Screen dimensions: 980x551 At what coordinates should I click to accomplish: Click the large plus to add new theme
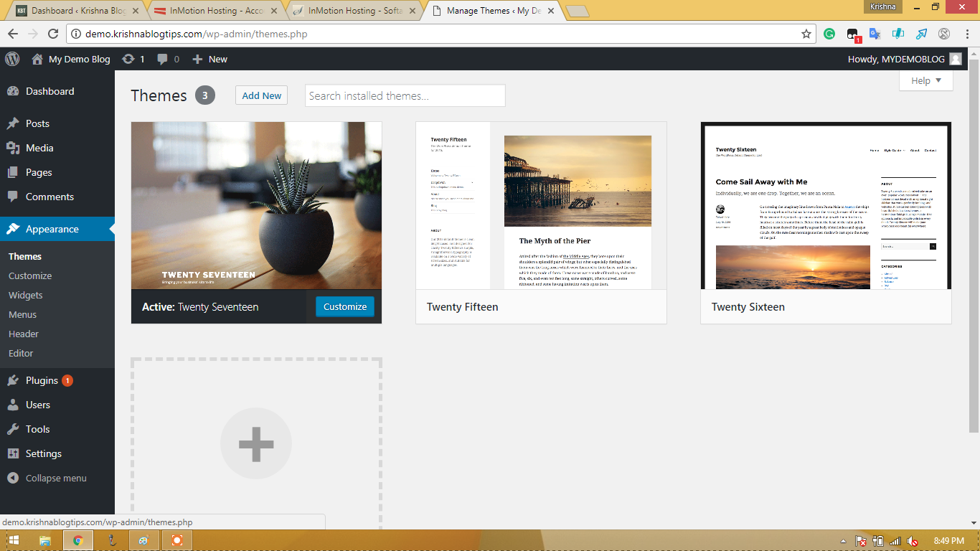point(256,443)
